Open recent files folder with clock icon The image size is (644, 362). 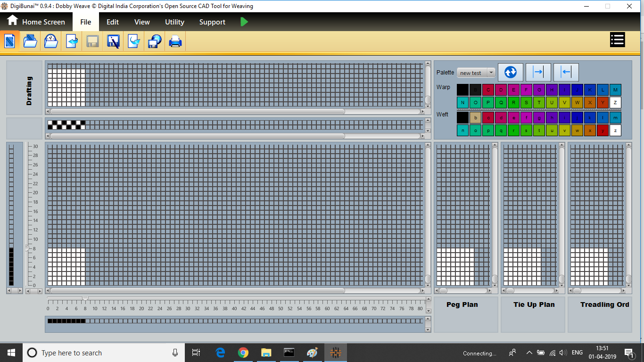pyautogui.click(x=51, y=41)
